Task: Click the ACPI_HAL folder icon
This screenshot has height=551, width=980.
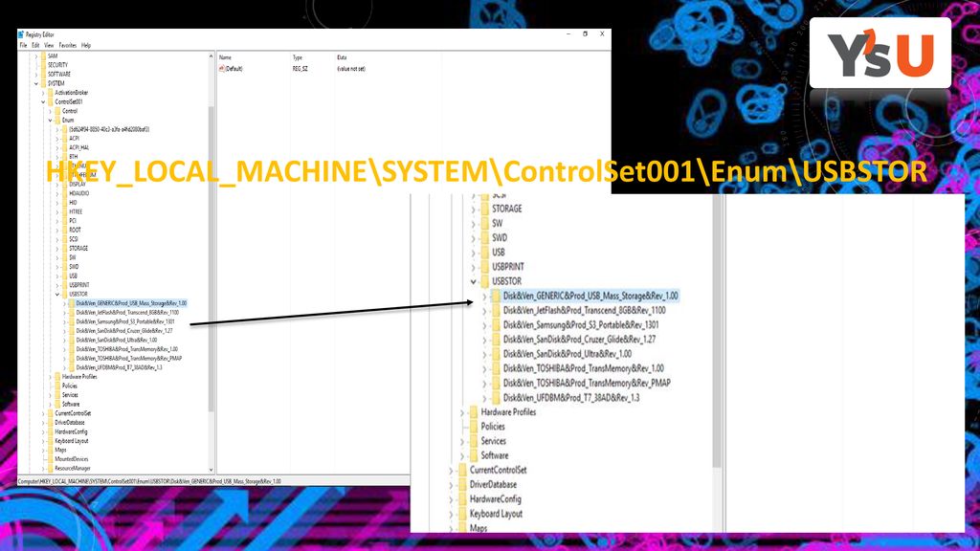Action: pyautogui.click(x=64, y=147)
